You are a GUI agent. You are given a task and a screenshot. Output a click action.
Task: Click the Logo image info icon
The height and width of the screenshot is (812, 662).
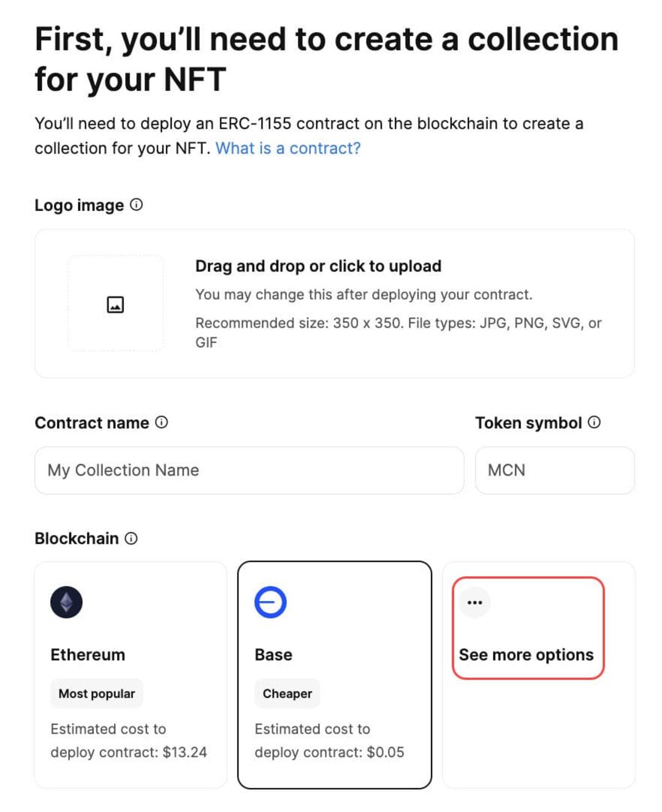coord(137,205)
